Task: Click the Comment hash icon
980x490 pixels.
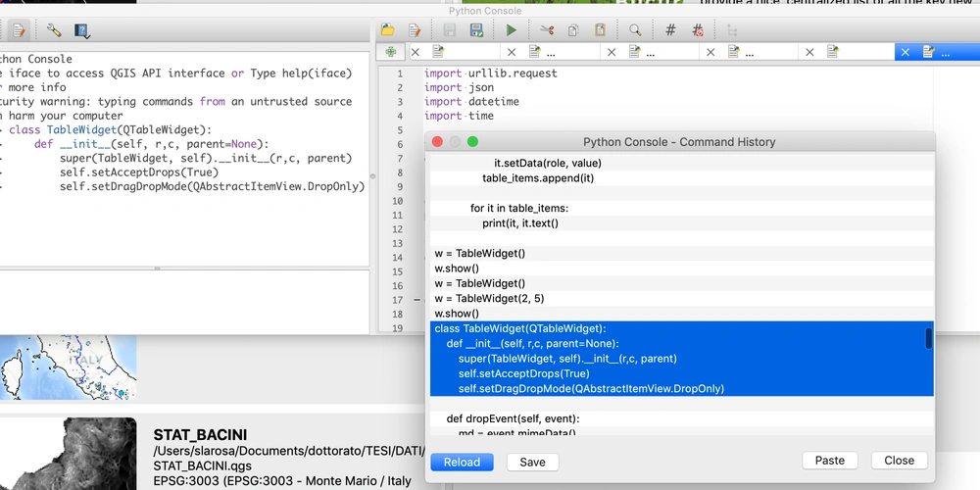Action: pos(670,30)
